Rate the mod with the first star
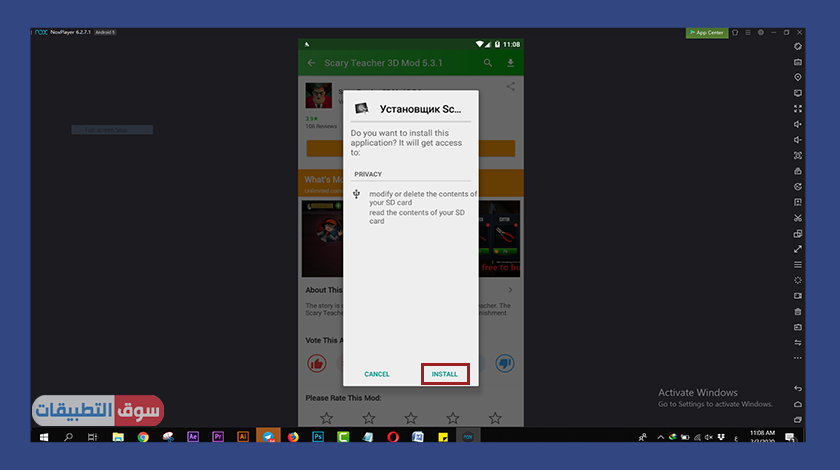The image size is (840, 470). pyautogui.click(x=326, y=418)
